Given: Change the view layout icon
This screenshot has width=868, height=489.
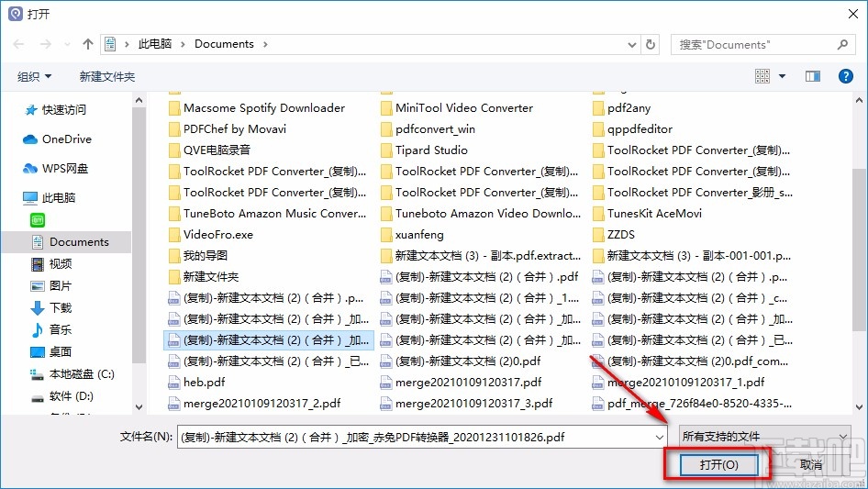Looking at the screenshot, I should (762, 76).
